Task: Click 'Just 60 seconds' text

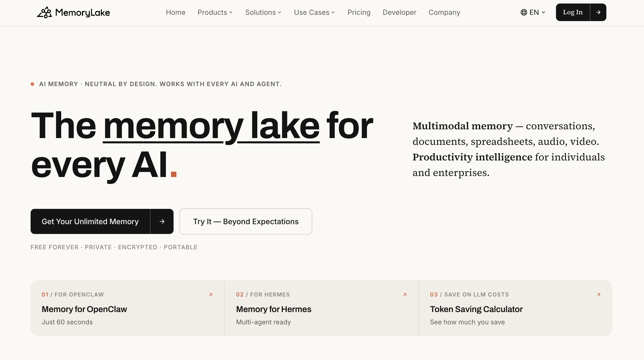Action: [67, 322]
